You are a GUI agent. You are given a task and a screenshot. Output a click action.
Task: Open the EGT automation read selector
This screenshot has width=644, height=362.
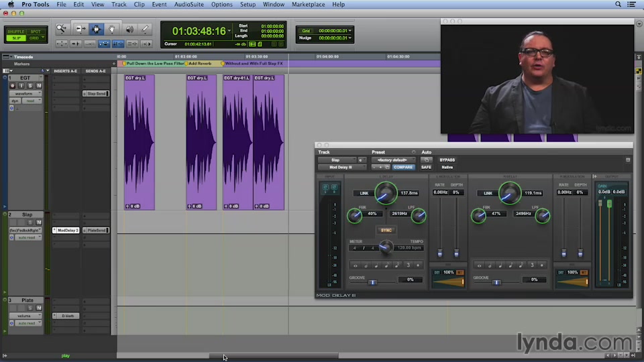click(x=32, y=101)
